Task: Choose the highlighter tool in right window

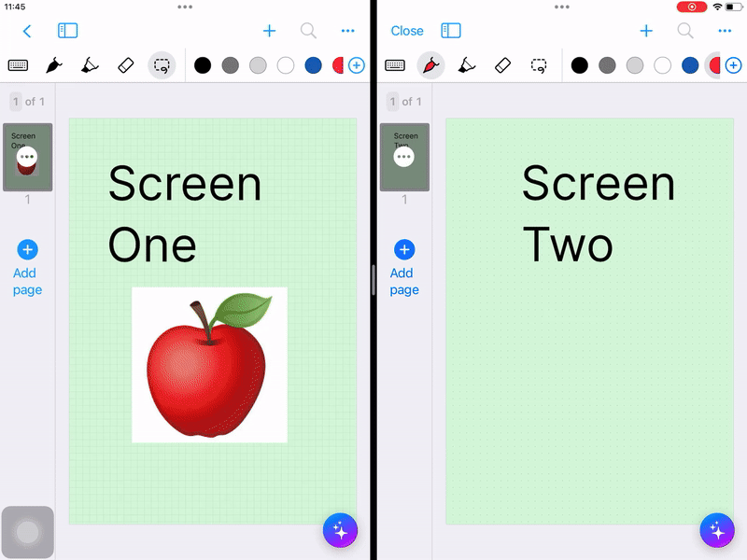Action: coord(467,65)
